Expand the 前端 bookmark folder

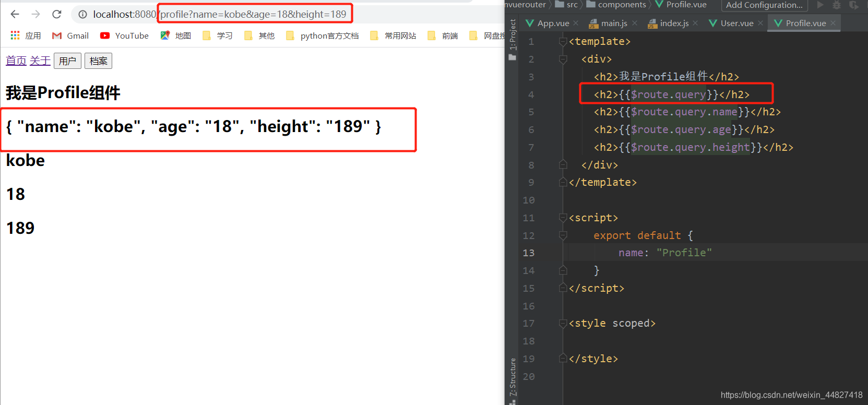442,35
